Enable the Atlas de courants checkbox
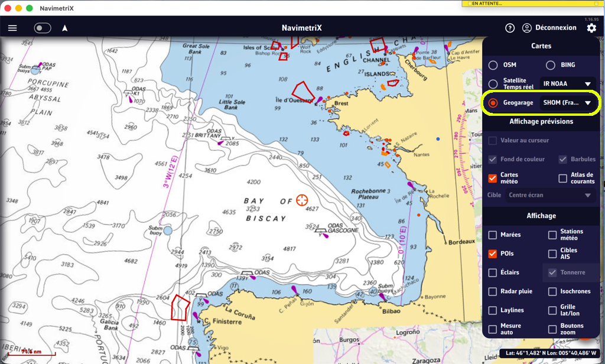Viewport: 605px width, 364px height. [x=562, y=178]
